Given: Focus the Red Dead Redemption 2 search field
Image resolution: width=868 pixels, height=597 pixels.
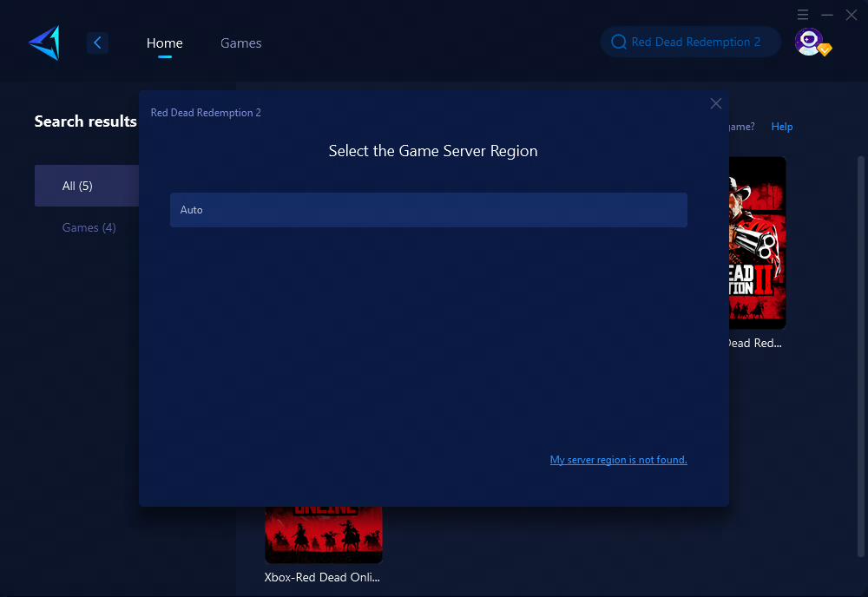Looking at the screenshot, I should (690, 42).
